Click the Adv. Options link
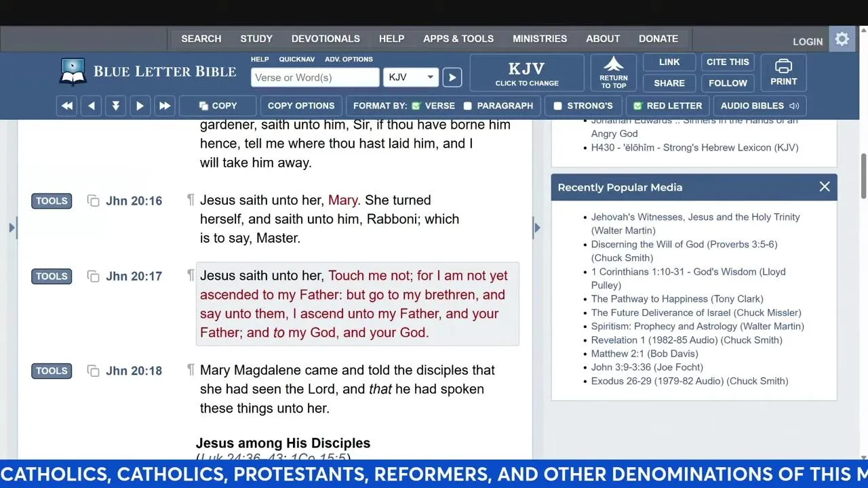Viewport: 868px width, 488px height. click(x=349, y=60)
